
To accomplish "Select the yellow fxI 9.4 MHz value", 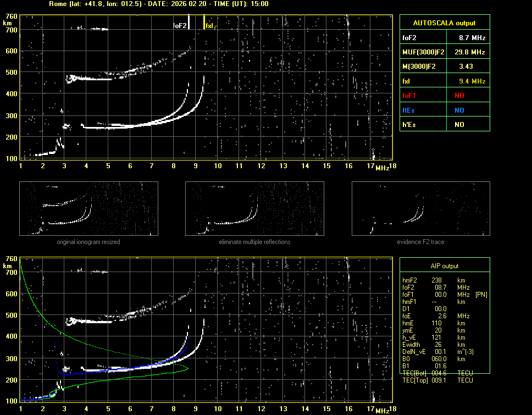I will coord(472,81).
